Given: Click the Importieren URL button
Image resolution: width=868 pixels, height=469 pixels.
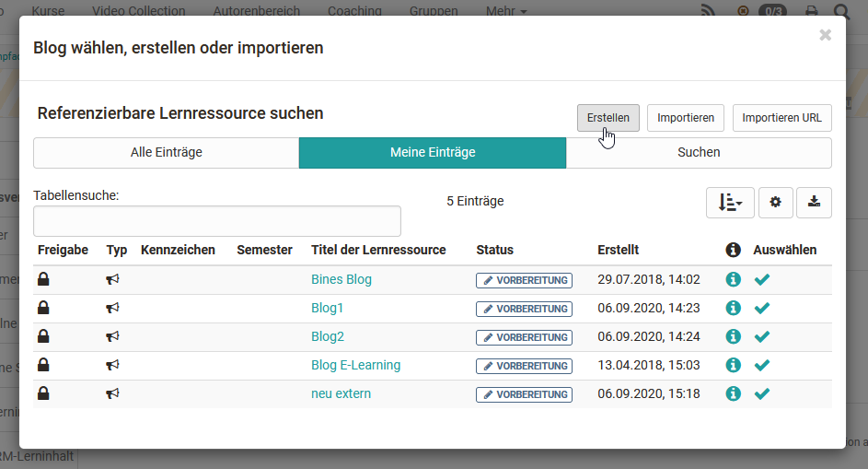Looking at the screenshot, I should click(x=781, y=118).
